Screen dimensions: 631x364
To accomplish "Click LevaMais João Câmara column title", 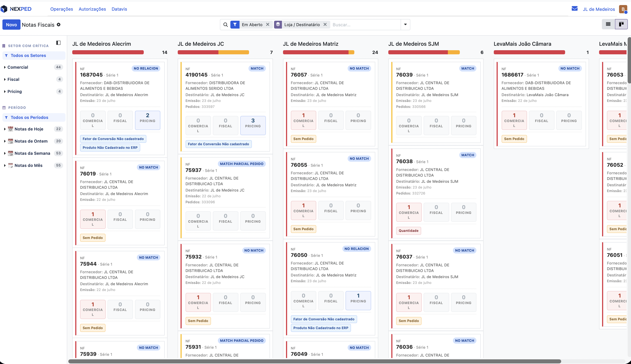I will point(522,44).
